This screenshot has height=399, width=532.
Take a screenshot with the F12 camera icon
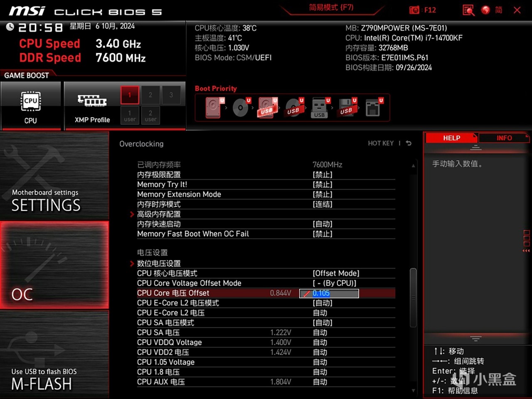(414, 10)
